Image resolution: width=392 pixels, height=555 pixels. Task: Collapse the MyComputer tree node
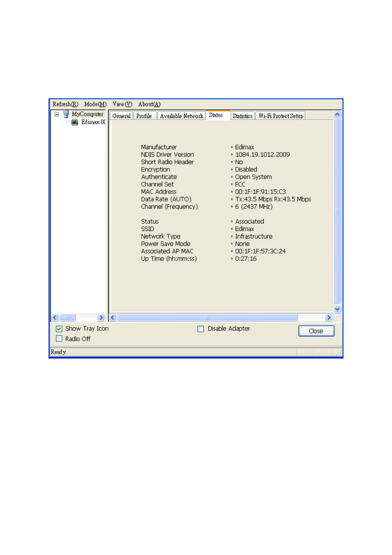(x=57, y=114)
